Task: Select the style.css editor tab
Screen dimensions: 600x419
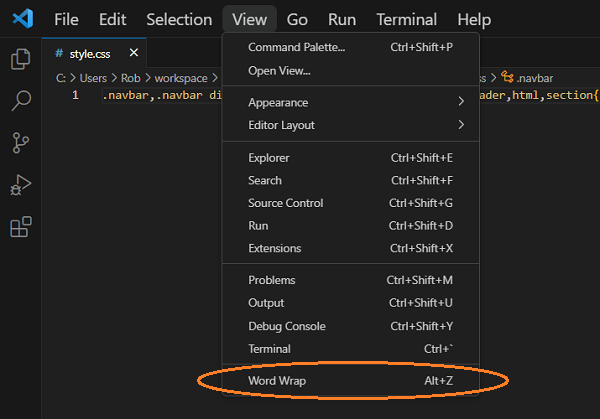Action: (94, 53)
